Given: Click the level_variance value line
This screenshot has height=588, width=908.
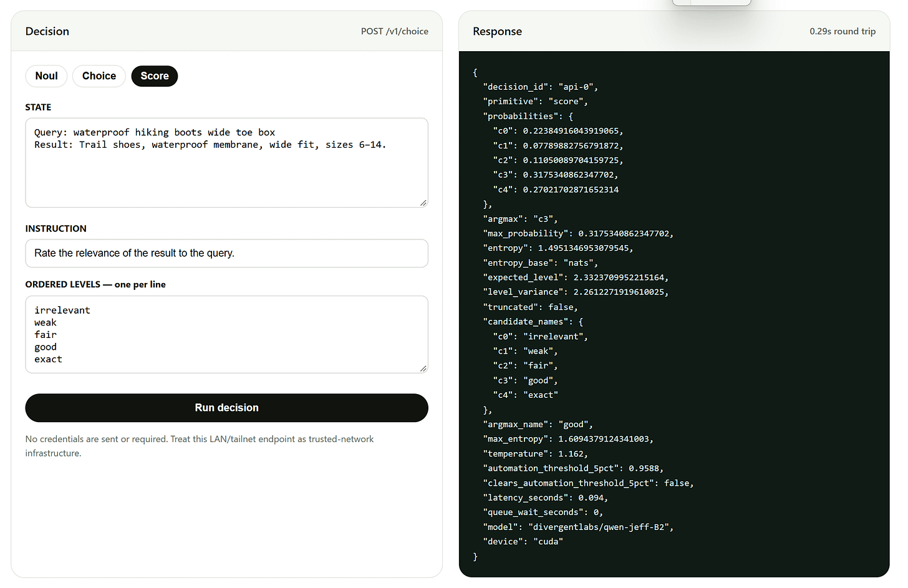Looking at the screenshot, I should click(576, 292).
